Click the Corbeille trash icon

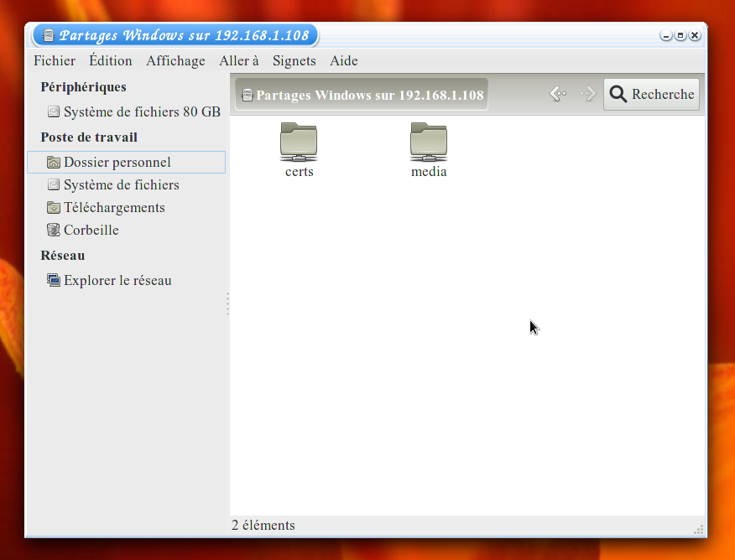coord(54,230)
